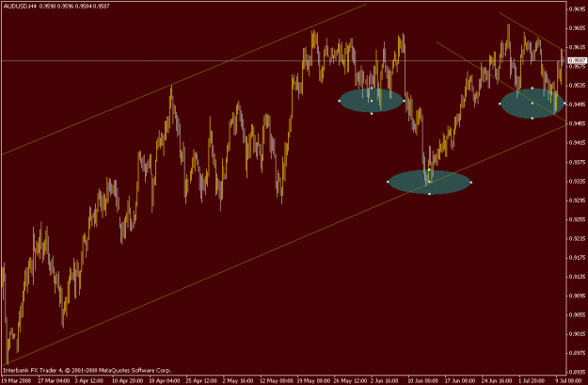Click the Interbank FX Trader 4 copyright text
588x385 pixels.
pos(87,370)
